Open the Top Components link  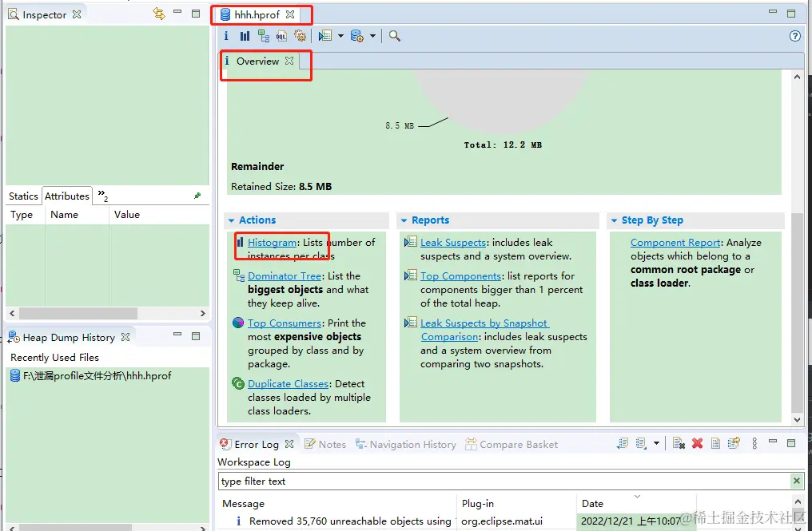pos(460,275)
